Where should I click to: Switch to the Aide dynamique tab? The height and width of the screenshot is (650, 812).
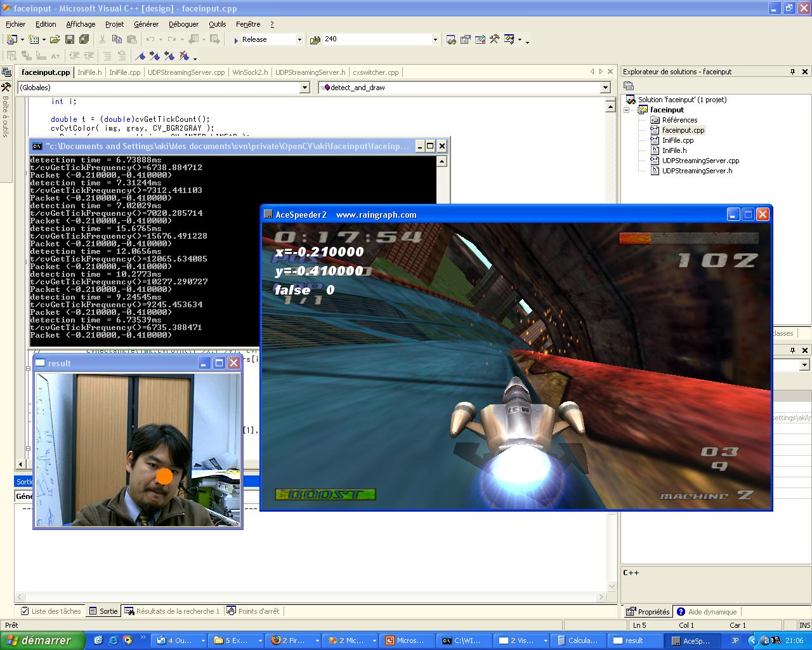707,612
